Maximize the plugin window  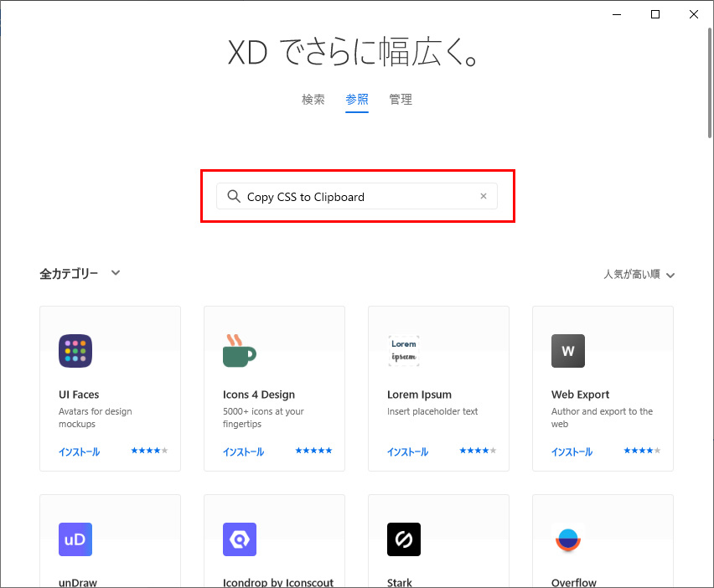tap(655, 14)
